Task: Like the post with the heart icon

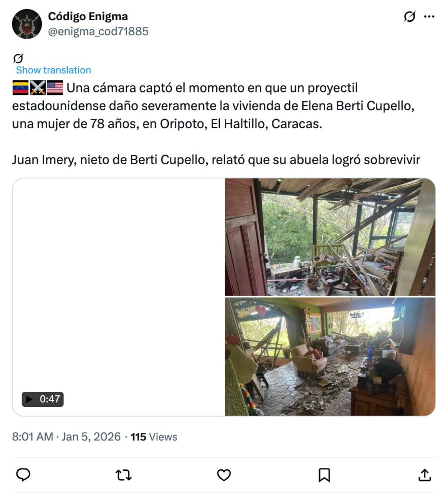Action: (x=224, y=475)
